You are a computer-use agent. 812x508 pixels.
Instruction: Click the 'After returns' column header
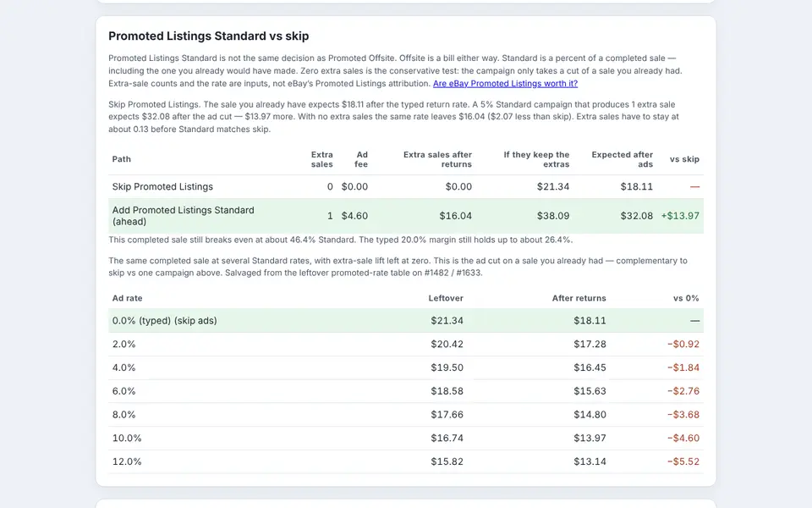click(x=579, y=298)
